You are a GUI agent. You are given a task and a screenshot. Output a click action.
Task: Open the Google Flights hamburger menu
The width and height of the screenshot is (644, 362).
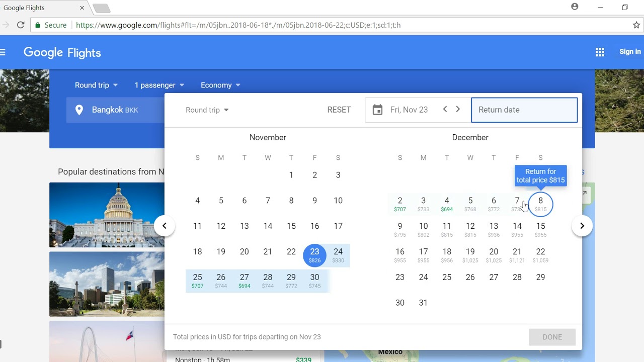click(3, 52)
